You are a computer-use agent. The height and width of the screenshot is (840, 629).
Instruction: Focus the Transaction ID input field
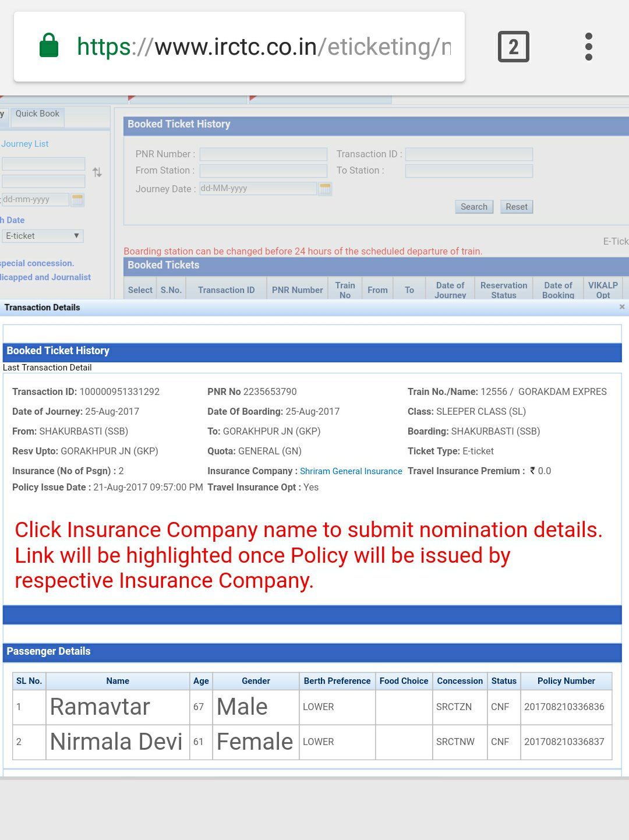pos(469,154)
